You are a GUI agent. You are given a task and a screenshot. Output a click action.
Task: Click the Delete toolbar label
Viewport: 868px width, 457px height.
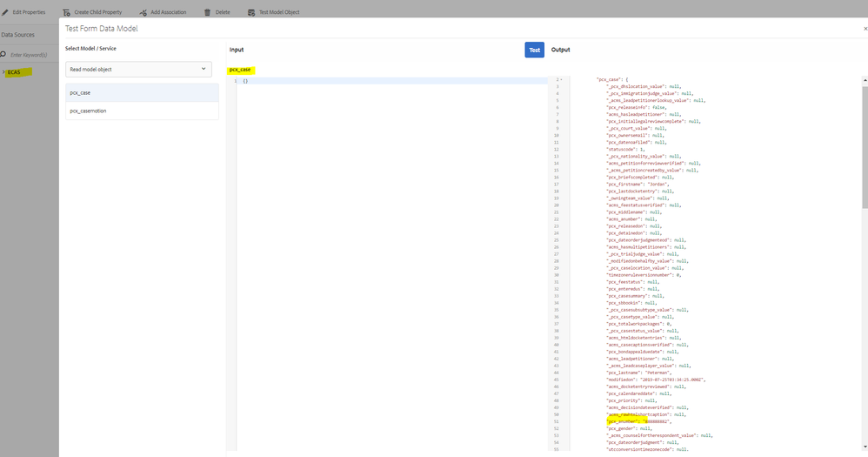(x=223, y=12)
